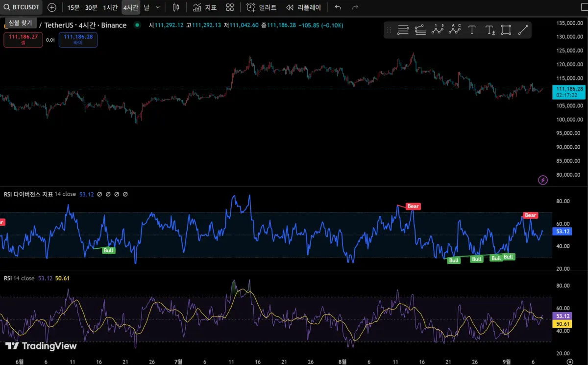Click the add symbol plus icon
The width and height of the screenshot is (588, 365).
click(52, 7)
